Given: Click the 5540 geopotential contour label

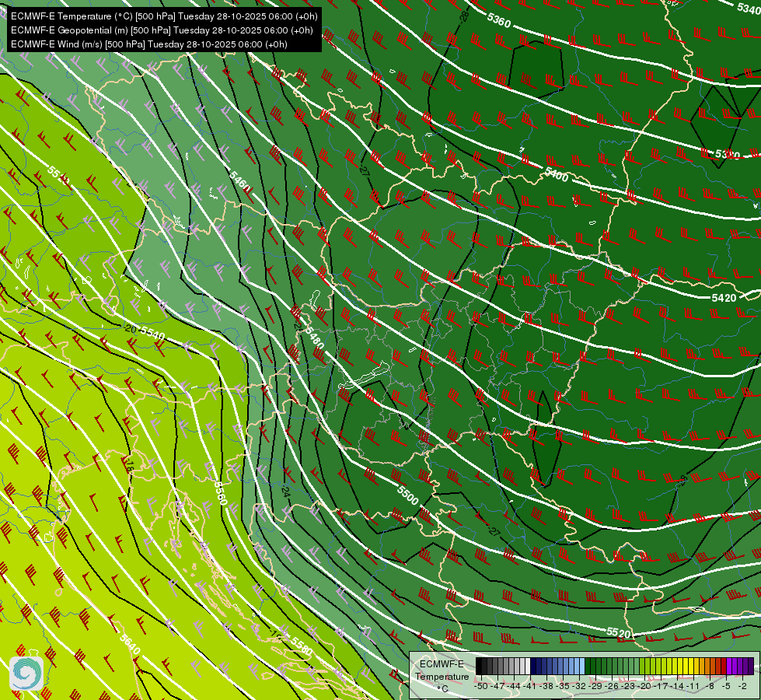Looking at the screenshot, I should 152,333.
